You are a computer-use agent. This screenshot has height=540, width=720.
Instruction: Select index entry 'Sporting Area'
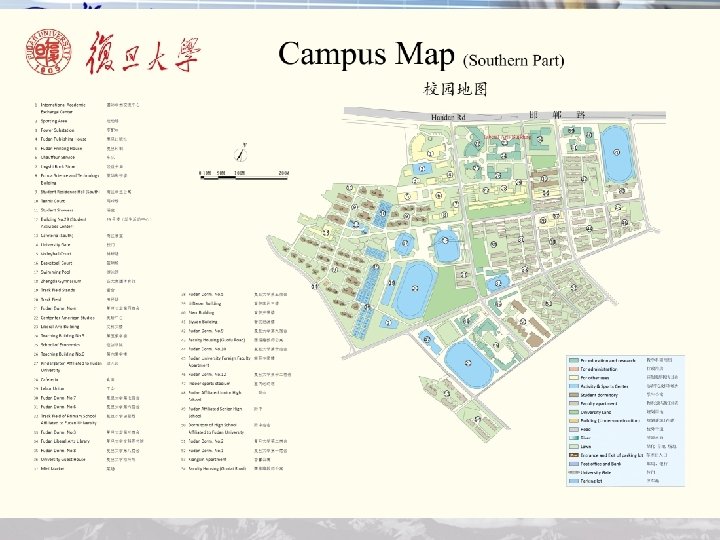[x=54, y=121]
